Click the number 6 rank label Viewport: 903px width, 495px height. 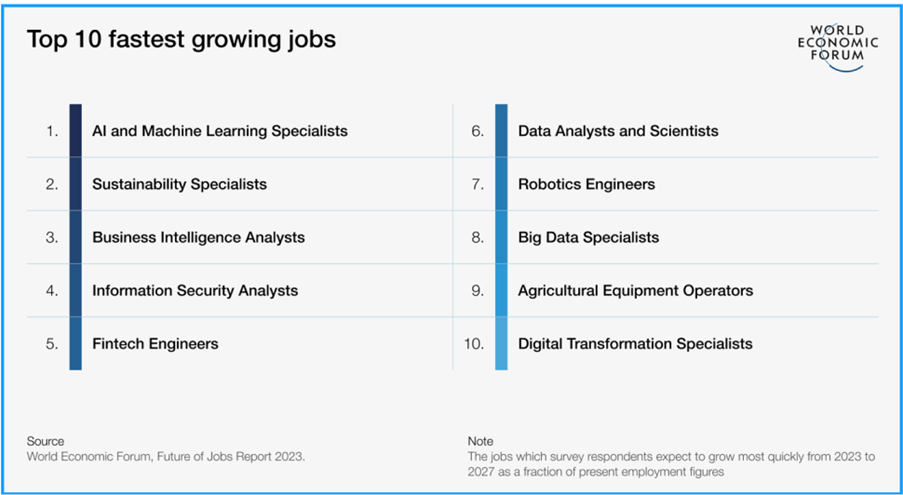(x=478, y=131)
